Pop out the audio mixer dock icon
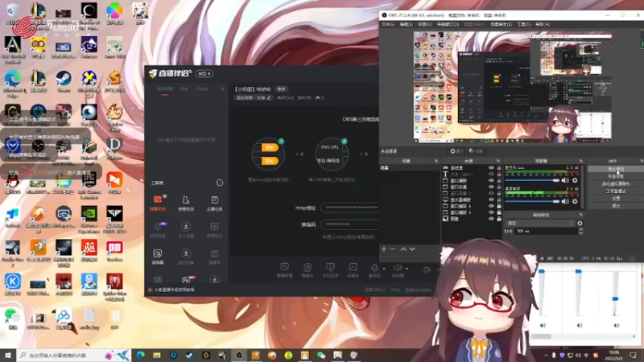 580,161
